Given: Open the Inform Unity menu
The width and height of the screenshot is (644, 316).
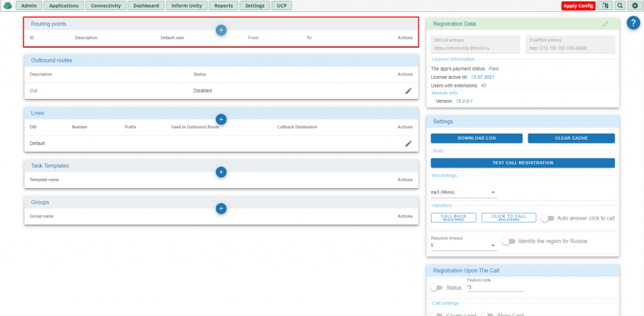Looking at the screenshot, I should [x=187, y=6].
